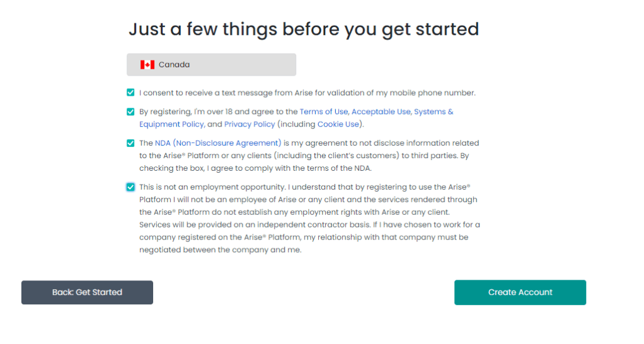Click the text message consent label text

coord(308,93)
